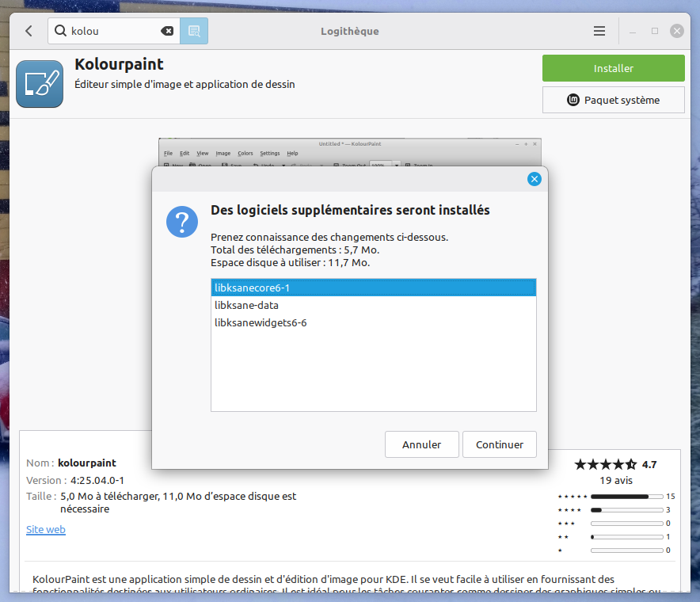Toggle the blue search options button
This screenshot has height=602, width=700.
194,31
